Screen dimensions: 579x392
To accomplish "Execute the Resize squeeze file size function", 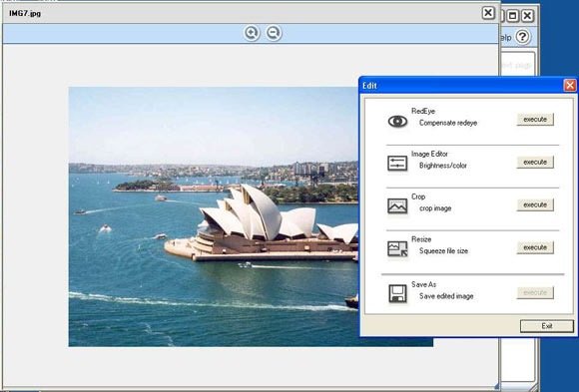I will tap(535, 247).
